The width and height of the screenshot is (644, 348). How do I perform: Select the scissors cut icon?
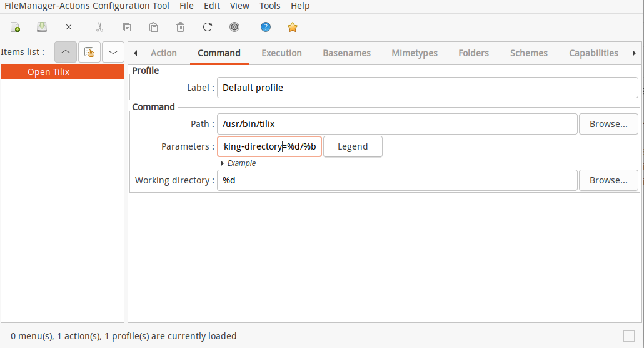[x=99, y=27]
